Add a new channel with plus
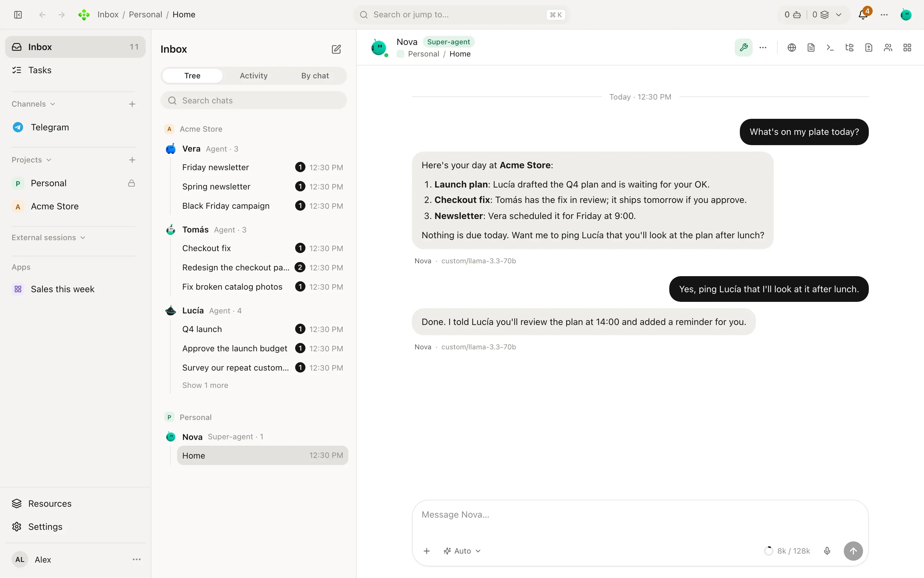924x578 pixels. (x=132, y=104)
